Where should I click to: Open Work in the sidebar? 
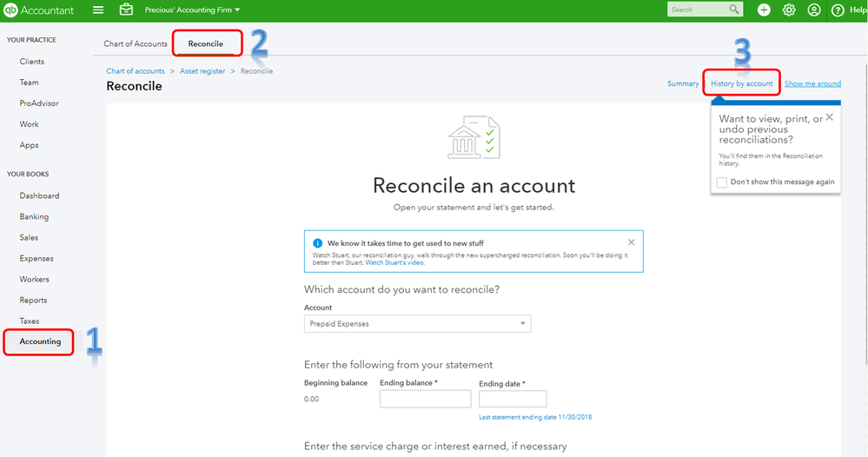pos(29,124)
